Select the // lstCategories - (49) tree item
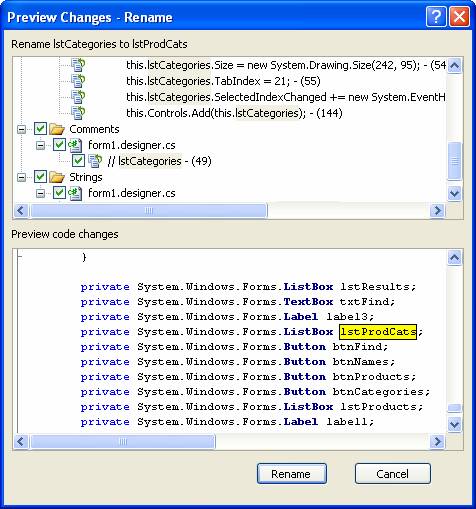 coord(160,161)
